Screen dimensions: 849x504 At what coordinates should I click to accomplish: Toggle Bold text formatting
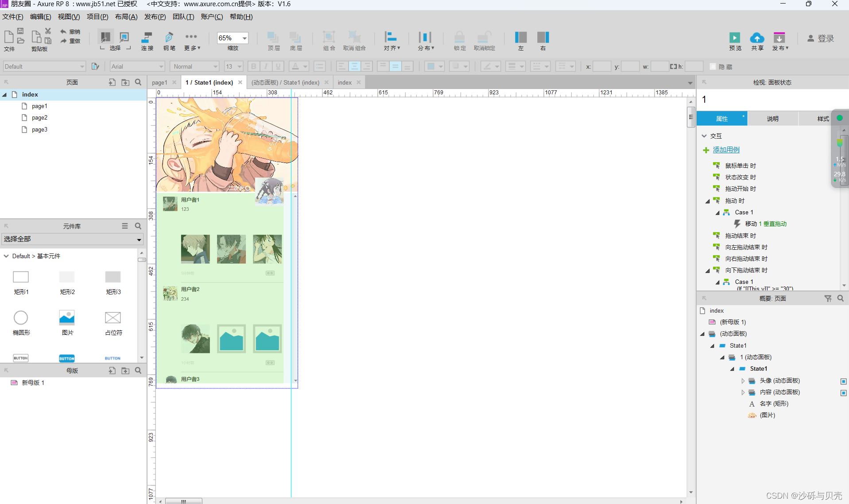254,66
